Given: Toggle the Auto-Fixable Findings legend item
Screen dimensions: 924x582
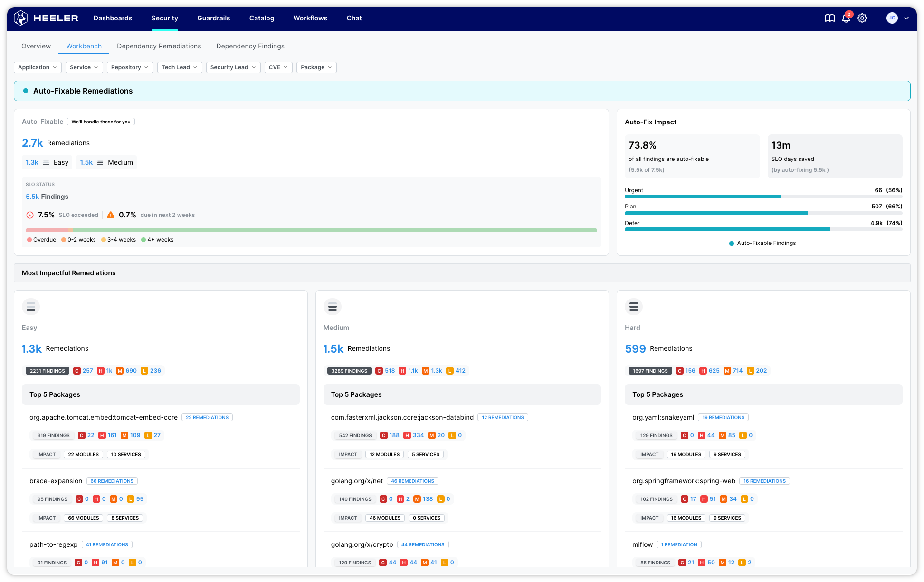Looking at the screenshot, I should (x=762, y=243).
